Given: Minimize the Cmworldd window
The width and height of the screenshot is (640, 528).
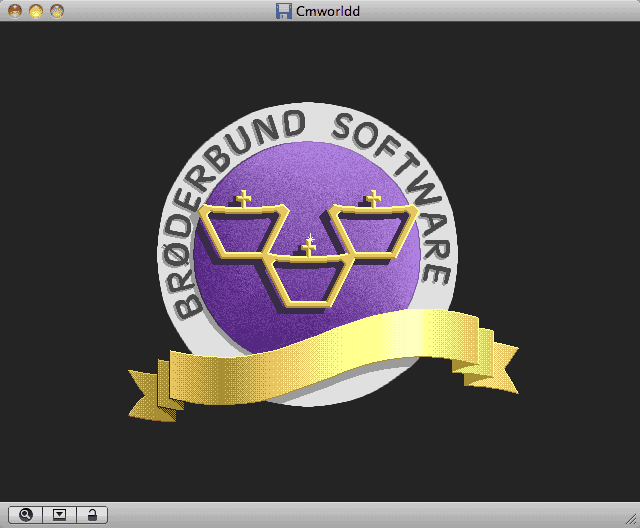Looking at the screenshot, I should click(x=36, y=11).
